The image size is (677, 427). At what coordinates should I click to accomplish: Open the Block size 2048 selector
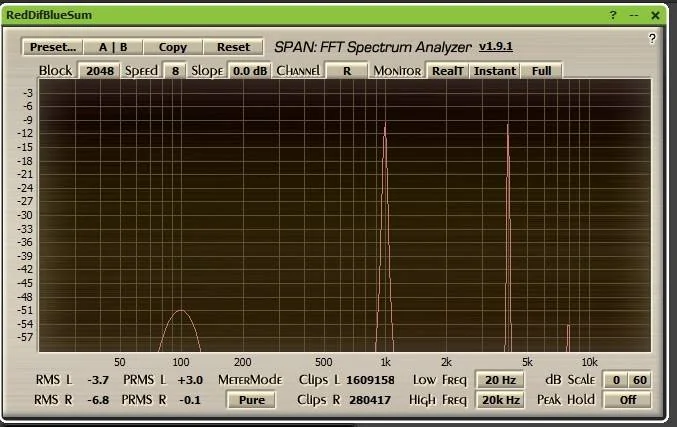100,71
